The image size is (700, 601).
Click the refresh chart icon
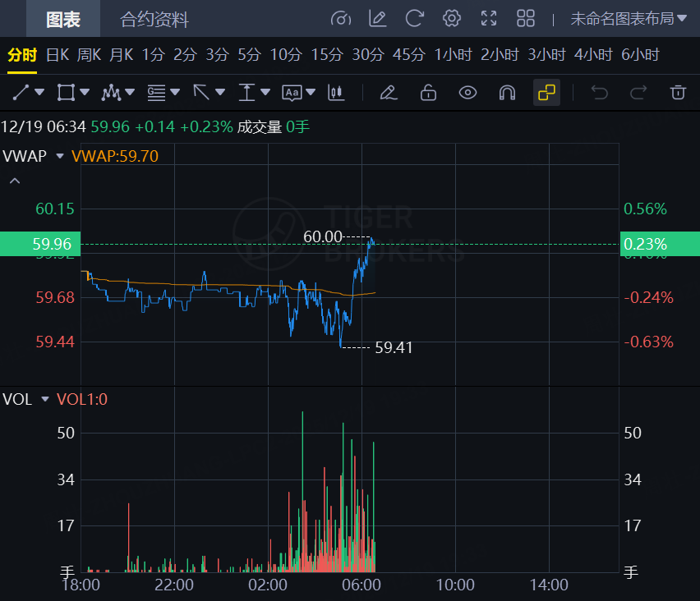[415, 19]
